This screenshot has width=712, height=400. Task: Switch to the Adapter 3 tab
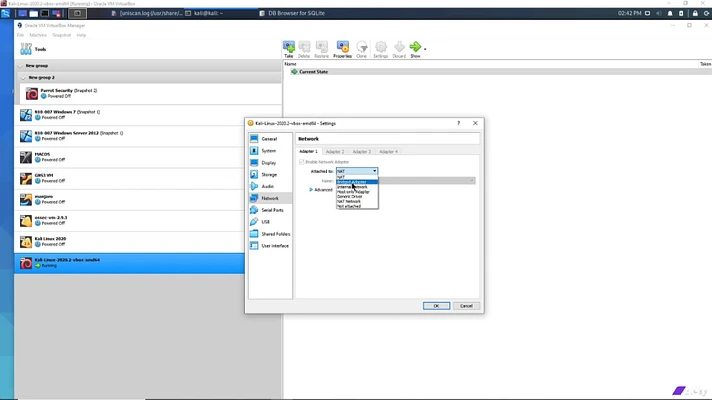361,152
